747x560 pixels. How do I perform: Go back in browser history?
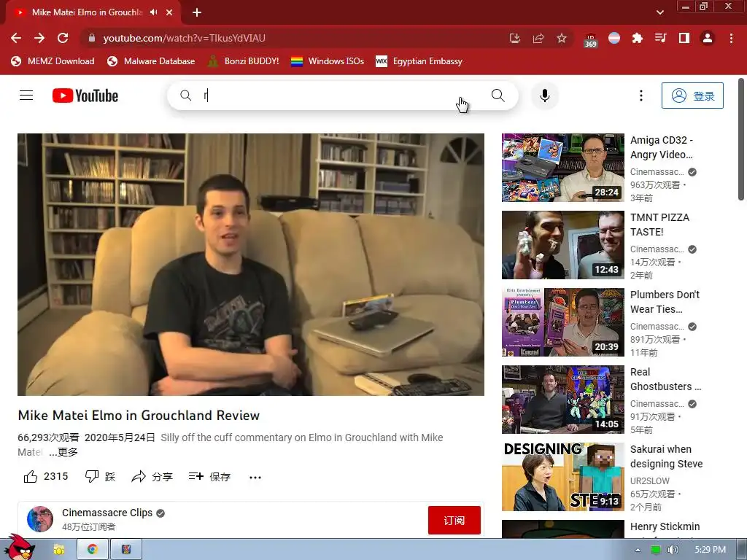(16, 38)
